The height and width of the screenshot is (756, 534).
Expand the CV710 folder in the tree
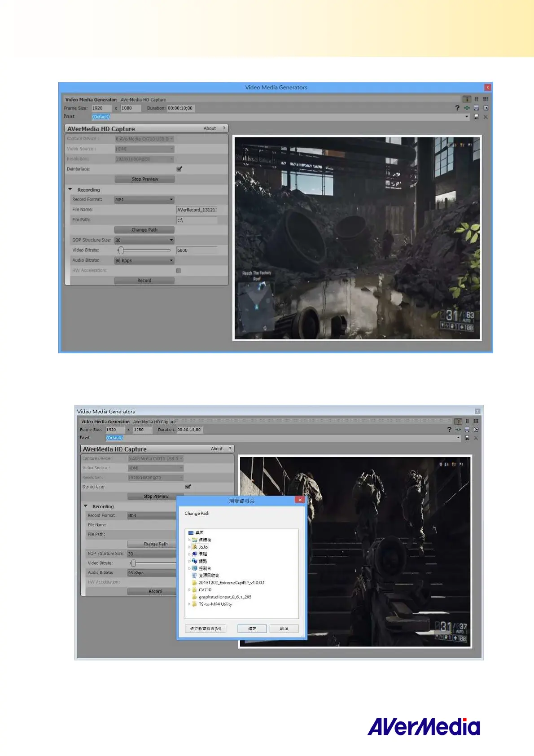pos(189,590)
